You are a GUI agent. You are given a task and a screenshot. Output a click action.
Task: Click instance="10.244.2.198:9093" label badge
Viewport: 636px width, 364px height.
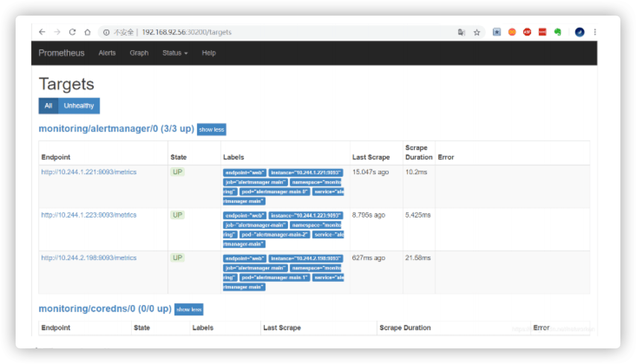pos(305,258)
